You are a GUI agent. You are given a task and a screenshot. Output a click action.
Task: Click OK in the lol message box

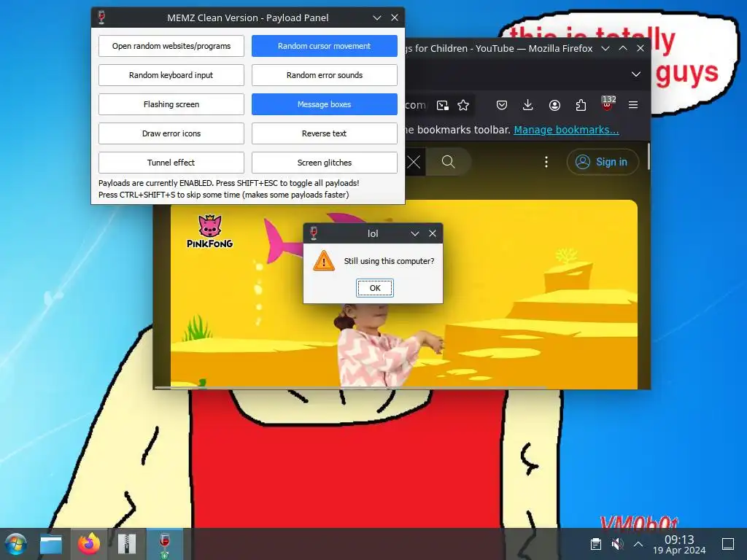click(x=375, y=287)
